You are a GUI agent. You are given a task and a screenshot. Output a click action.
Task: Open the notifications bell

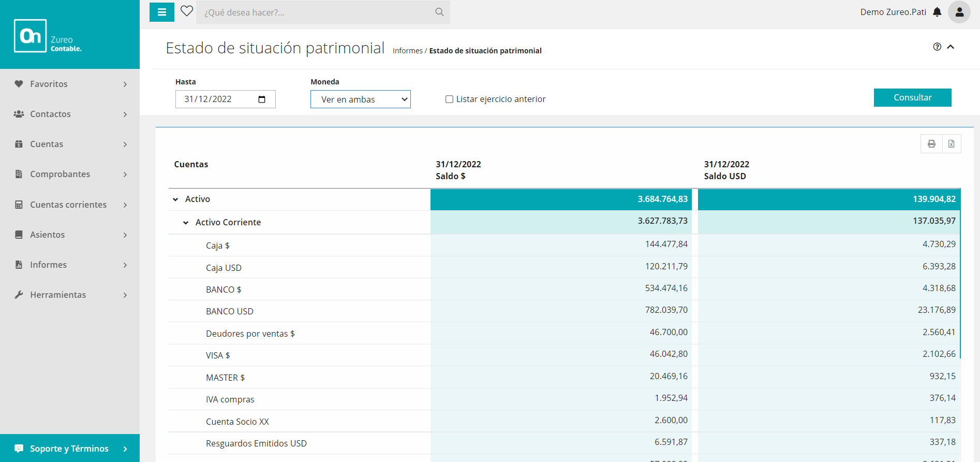point(937,12)
